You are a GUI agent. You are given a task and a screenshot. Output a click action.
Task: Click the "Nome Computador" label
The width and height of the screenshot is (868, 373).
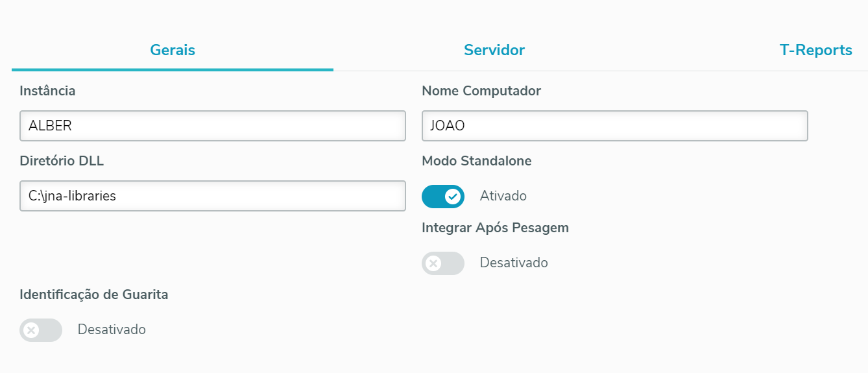[x=481, y=91]
